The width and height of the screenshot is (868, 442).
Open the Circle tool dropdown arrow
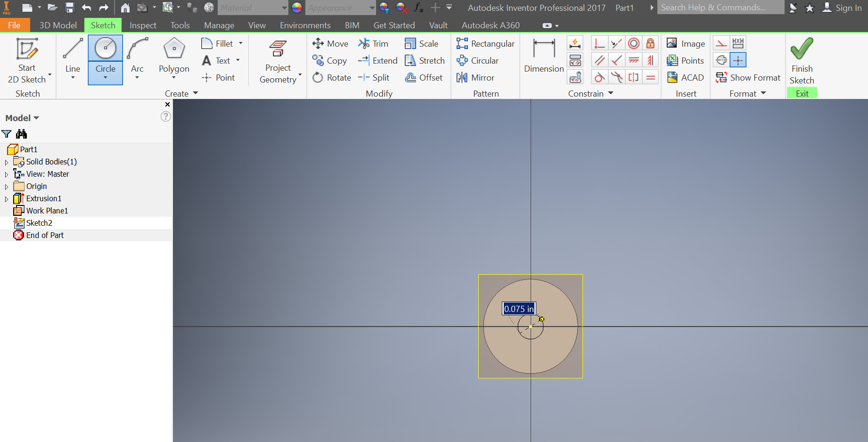106,78
